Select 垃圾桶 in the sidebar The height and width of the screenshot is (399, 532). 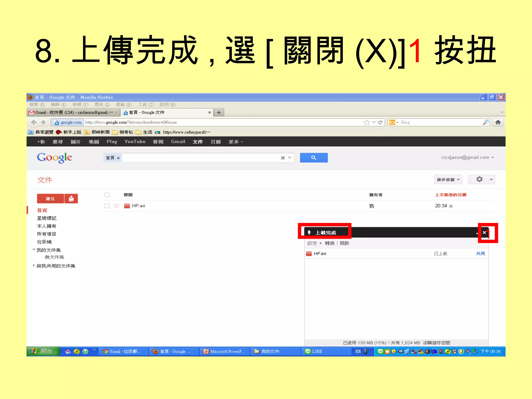pyautogui.click(x=44, y=242)
